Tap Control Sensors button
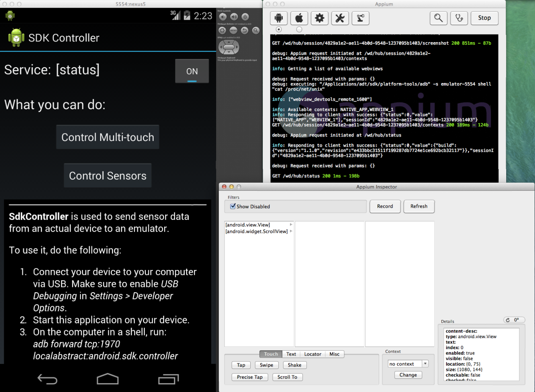This screenshot has width=535, height=392. tap(108, 176)
